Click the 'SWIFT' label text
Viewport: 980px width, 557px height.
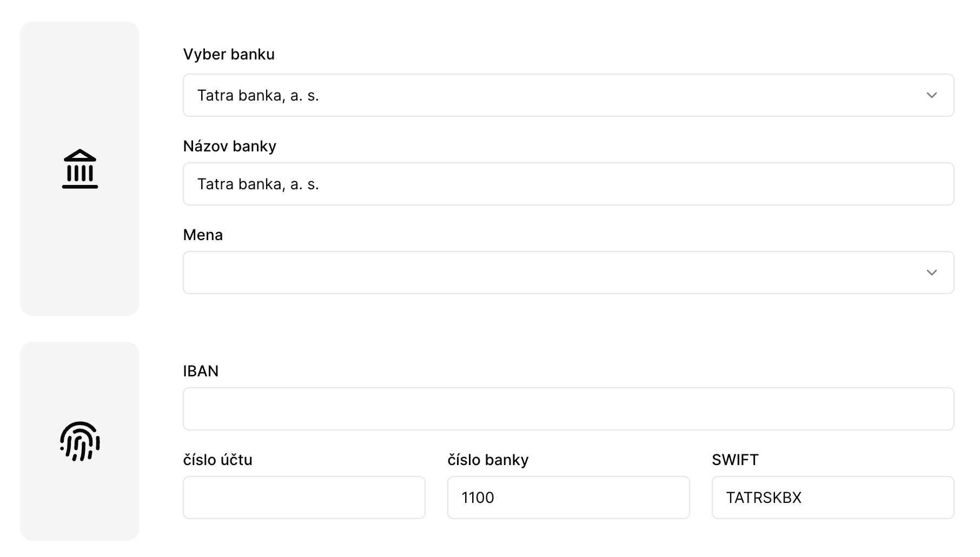735,460
